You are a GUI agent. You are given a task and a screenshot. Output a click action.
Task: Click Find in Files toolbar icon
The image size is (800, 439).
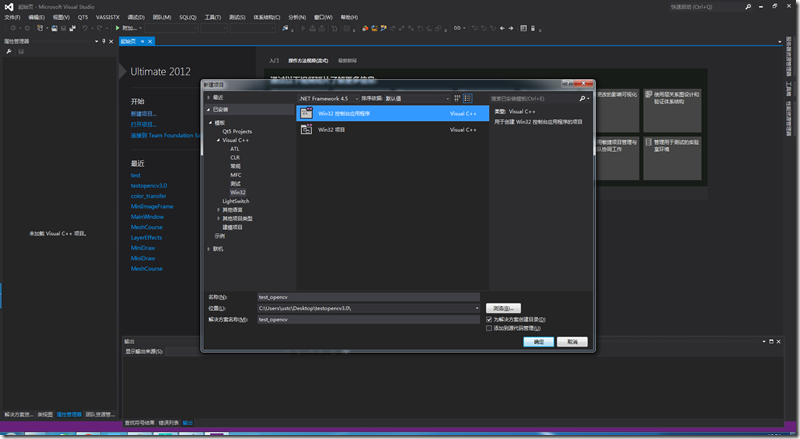coord(285,28)
